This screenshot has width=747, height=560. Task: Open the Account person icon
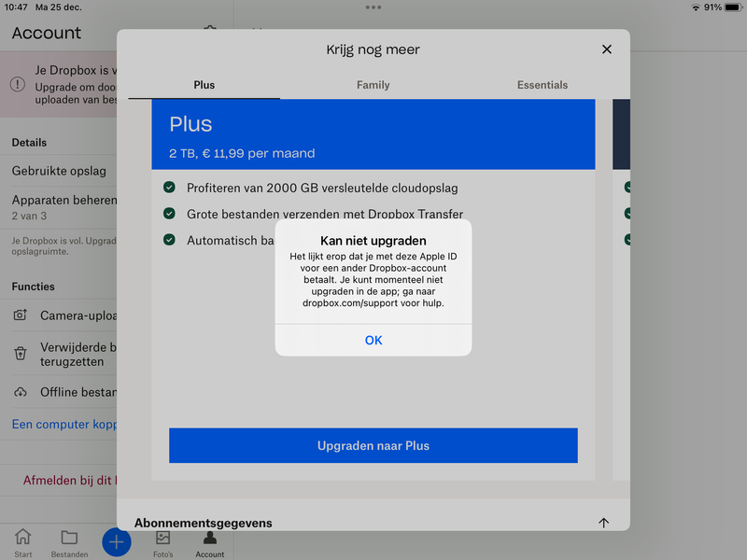pyautogui.click(x=209, y=538)
